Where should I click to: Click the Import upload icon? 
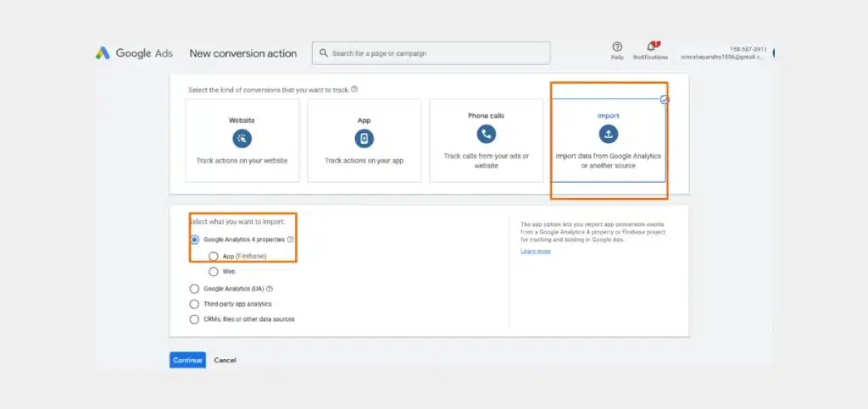pyautogui.click(x=609, y=134)
